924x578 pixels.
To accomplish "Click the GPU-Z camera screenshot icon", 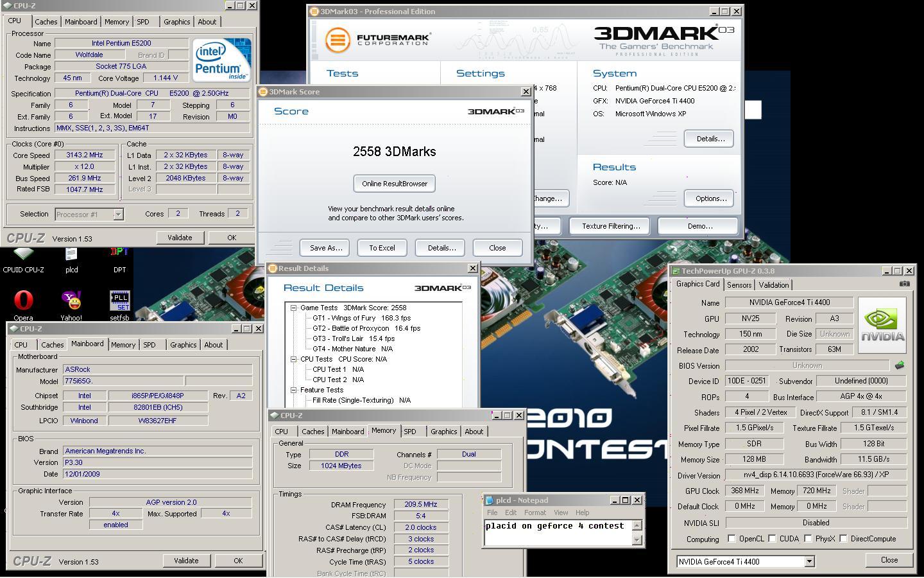I will coord(905,284).
